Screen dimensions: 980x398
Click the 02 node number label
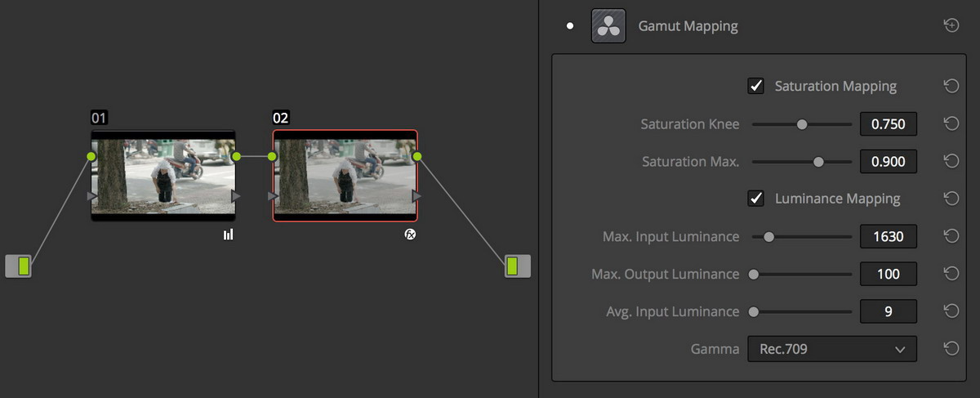(x=280, y=118)
